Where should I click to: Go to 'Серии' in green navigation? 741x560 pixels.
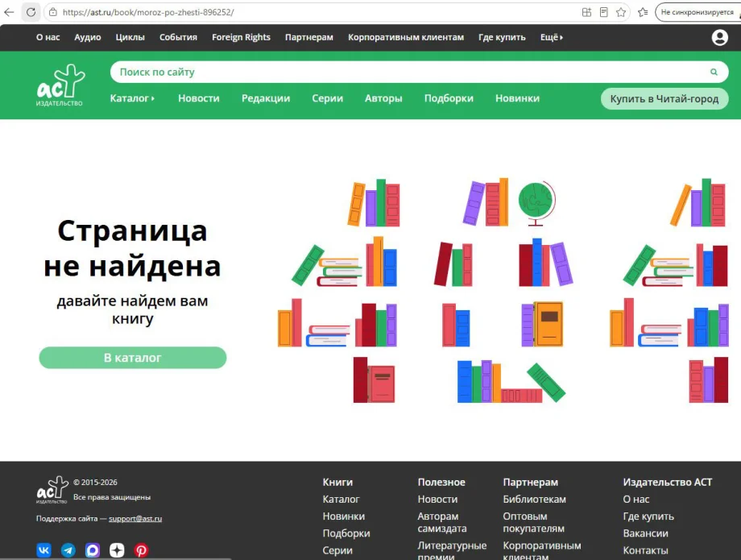point(328,98)
